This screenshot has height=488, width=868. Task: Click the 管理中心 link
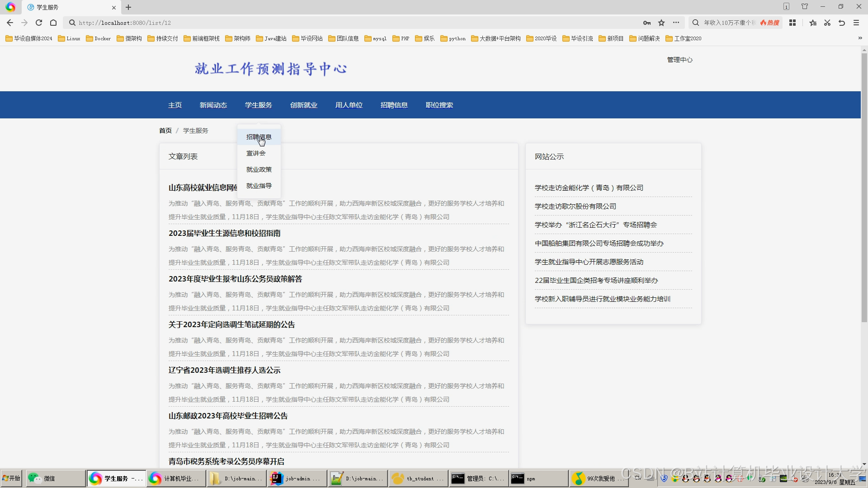679,60
